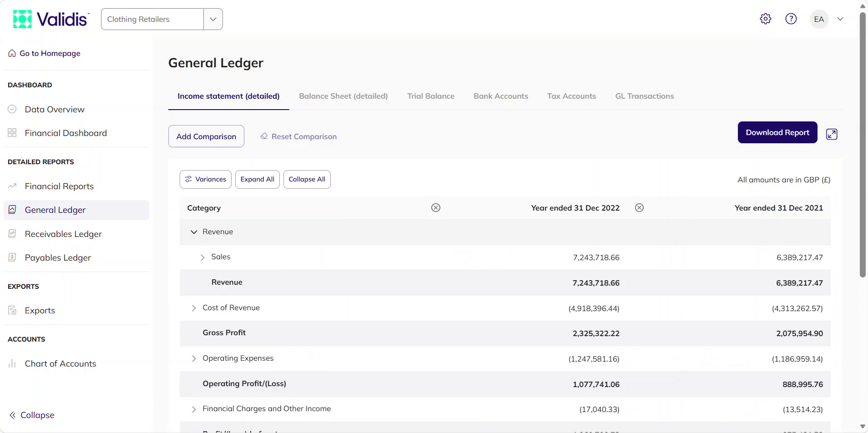The width and height of the screenshot is (868, 433).
Task: Remove Year ended 31 Dec 2022 column
Action: 639,208
